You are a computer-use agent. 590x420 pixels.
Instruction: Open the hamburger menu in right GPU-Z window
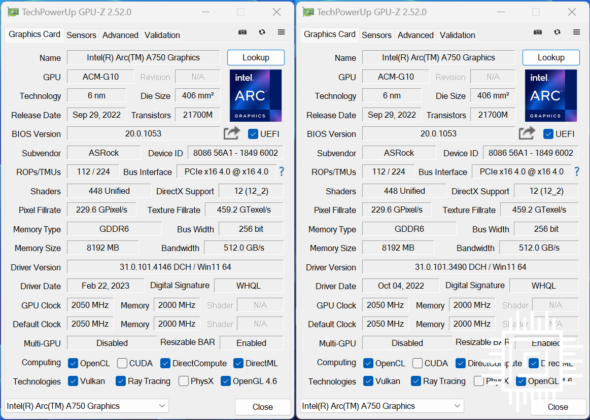[576, 32]
